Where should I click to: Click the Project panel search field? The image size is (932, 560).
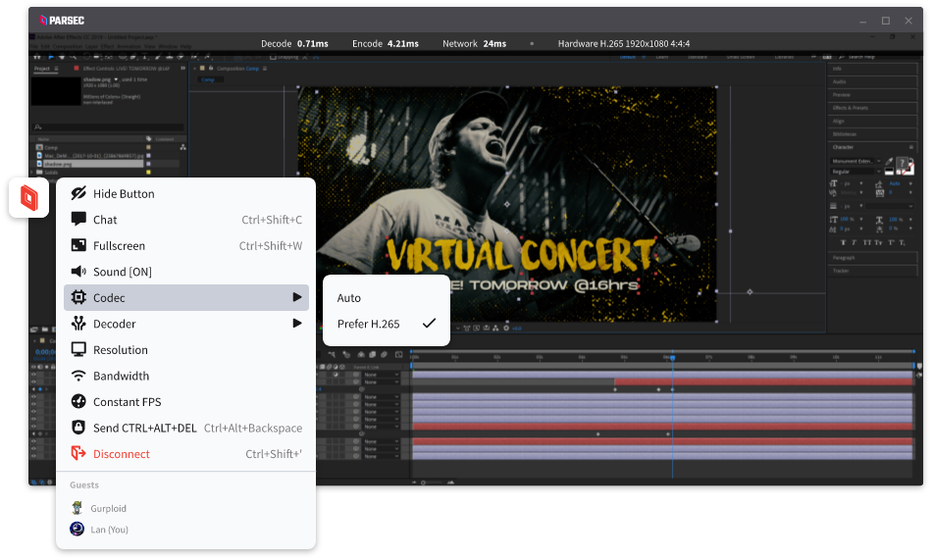tap(108, 127)
